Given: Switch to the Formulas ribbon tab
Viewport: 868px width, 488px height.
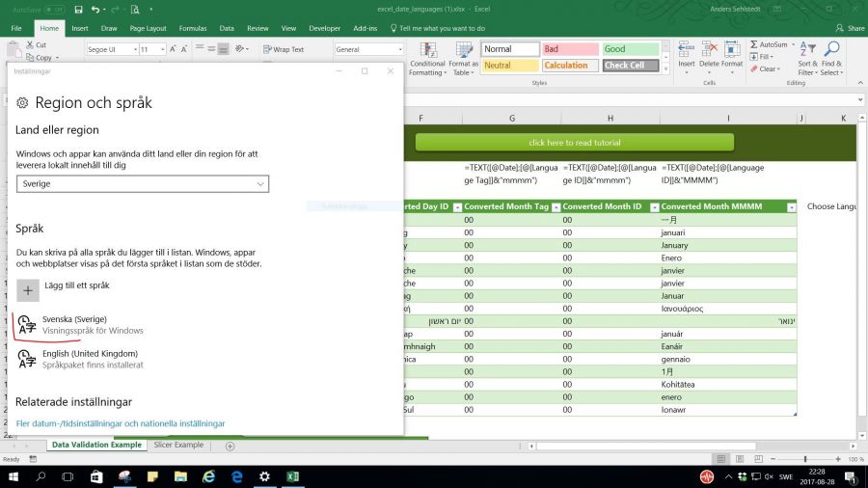Looking at the screenshot, I should [x=193, y=28].
